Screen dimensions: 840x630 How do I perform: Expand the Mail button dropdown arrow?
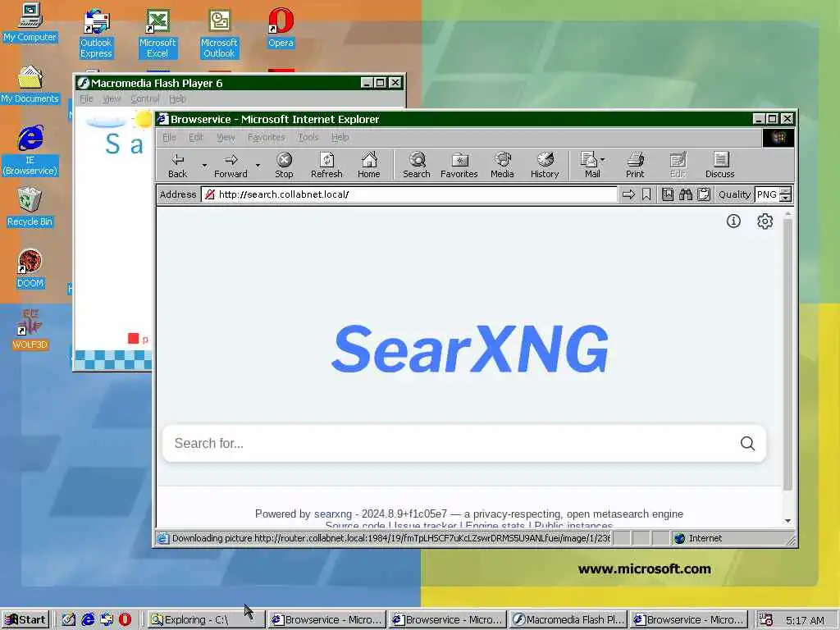(x=603, y=160)
